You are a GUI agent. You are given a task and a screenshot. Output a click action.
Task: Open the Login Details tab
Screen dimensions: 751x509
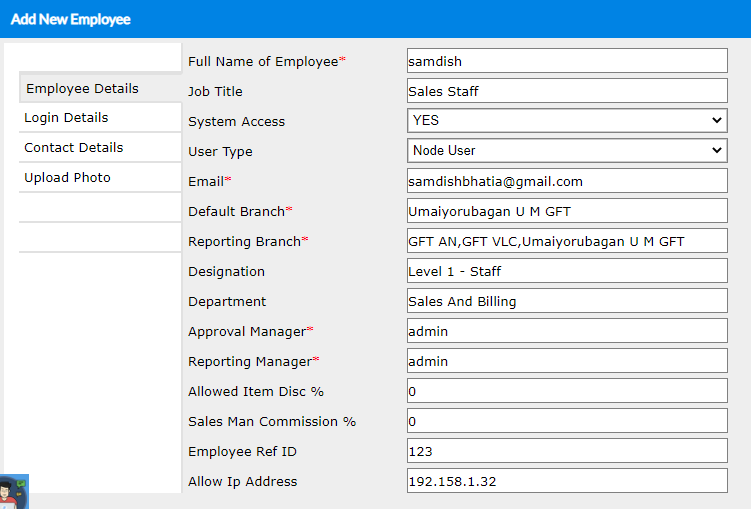click(99, 118)
